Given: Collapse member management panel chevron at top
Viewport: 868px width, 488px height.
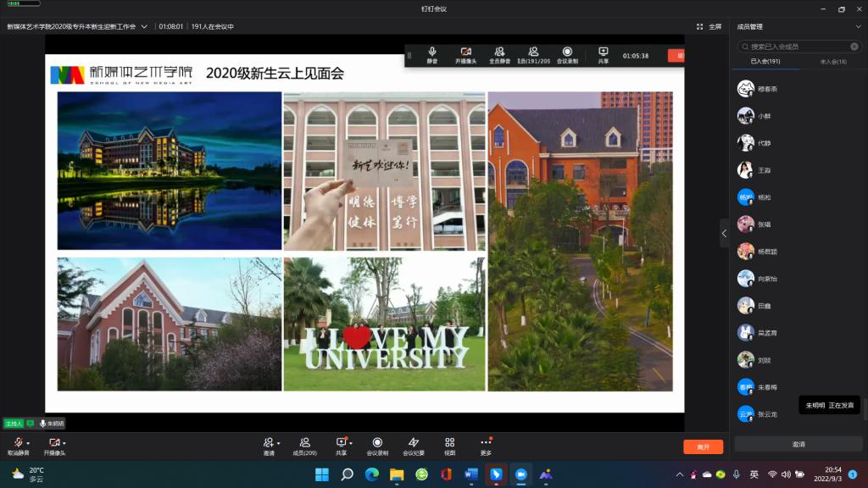Looking at the screenshot, I should pyautogui.click(x=858, y=26).
